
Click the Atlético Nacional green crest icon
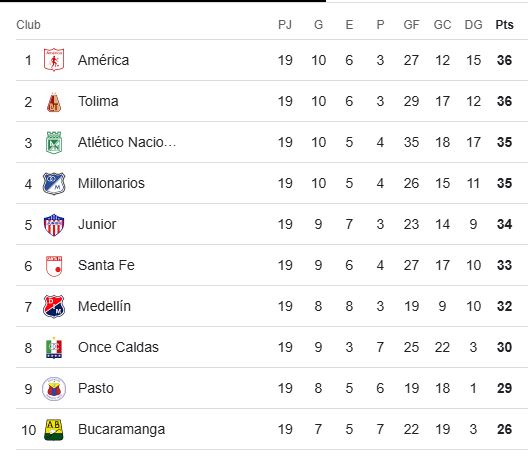pyautogui.click(x=54, y=142)
